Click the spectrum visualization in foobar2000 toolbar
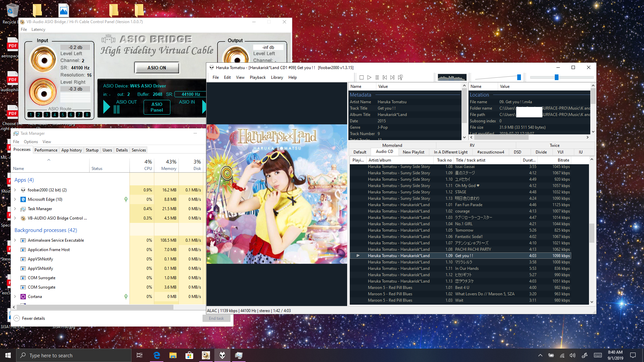This screenshot has width=644, height=362. tap(452, 77)
